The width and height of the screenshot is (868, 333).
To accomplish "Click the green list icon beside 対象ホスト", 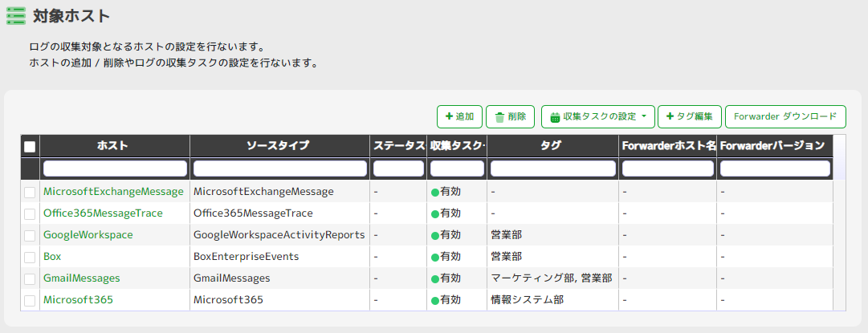I will 16,15.
